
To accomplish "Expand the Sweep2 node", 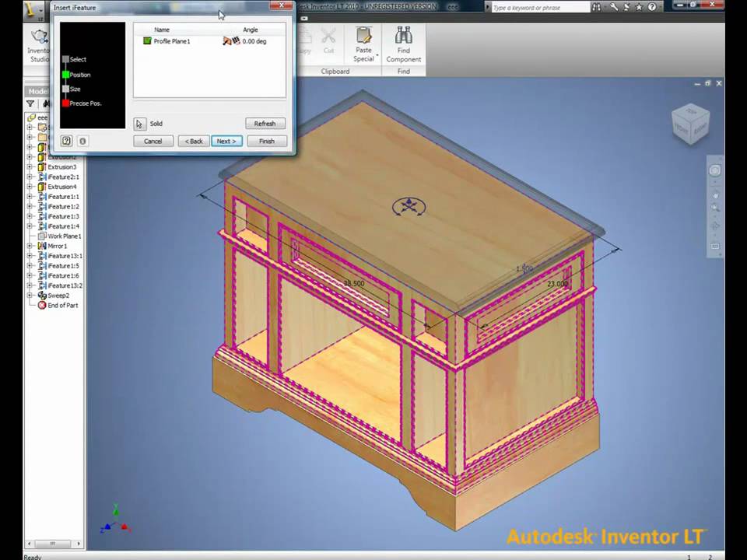I will 30,296.
